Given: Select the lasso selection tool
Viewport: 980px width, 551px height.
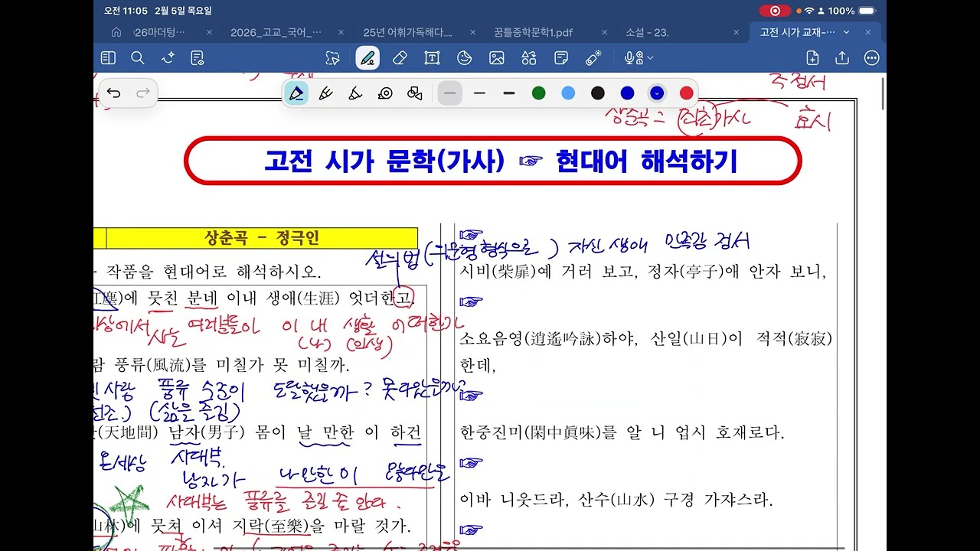Looking at the screenshot, I should coord(332,58).
